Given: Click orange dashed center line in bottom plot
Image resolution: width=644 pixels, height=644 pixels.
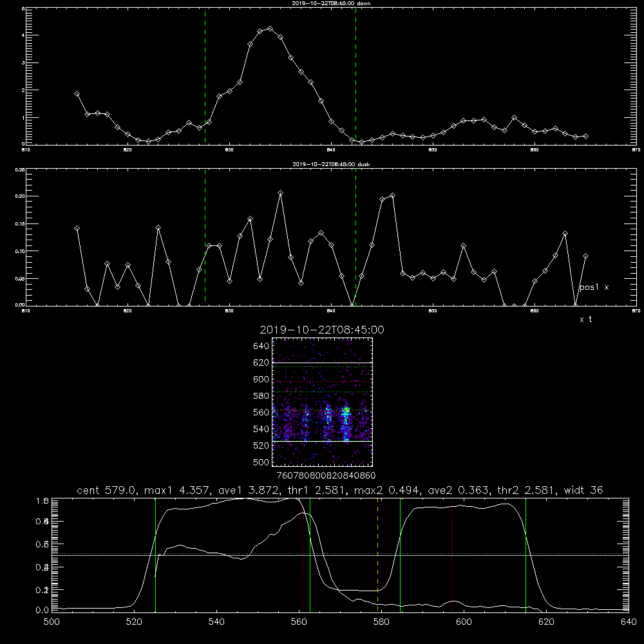Looking at the screenshot, I should [x=377, y=555].
